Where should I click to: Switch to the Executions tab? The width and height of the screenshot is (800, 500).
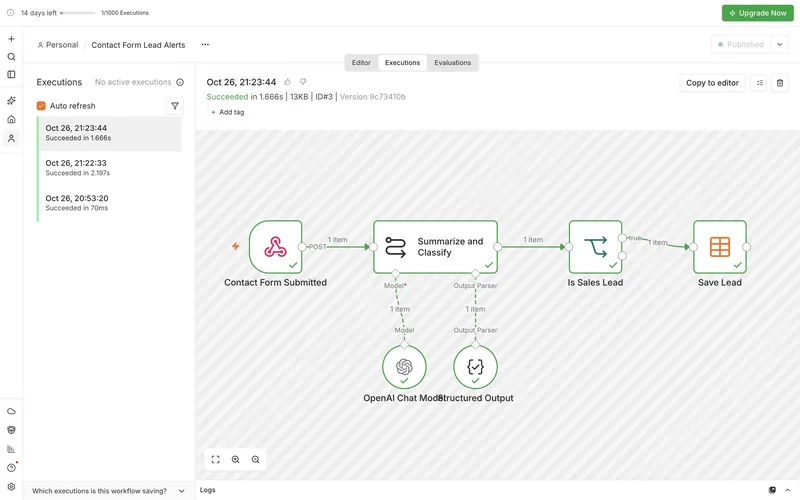[403, 63]
